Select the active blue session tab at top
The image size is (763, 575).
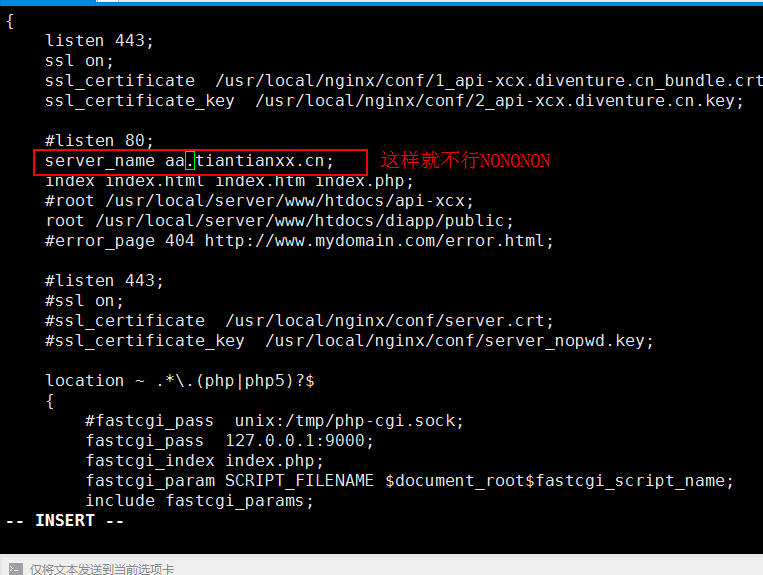48,2
